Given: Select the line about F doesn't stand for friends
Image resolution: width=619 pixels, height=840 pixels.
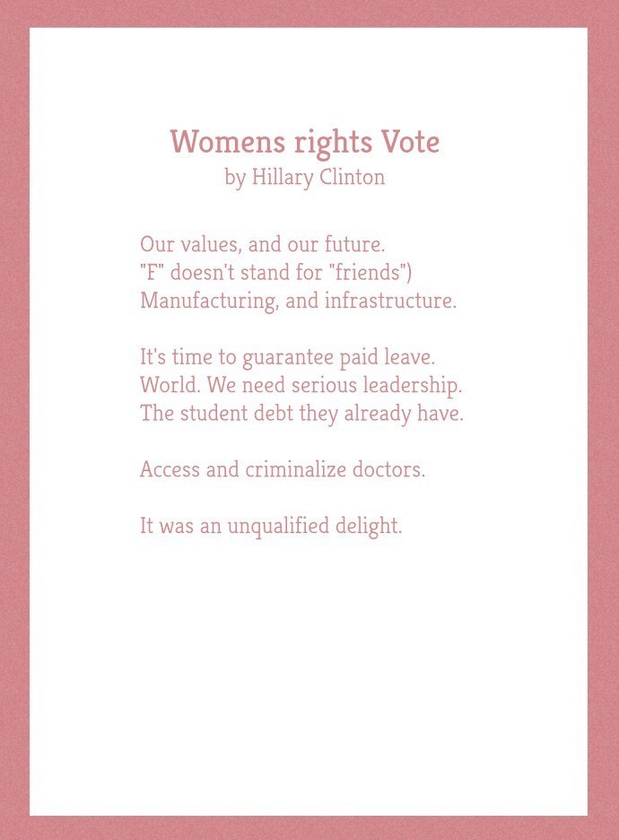Looking at the screenshot, I should 275,272.
